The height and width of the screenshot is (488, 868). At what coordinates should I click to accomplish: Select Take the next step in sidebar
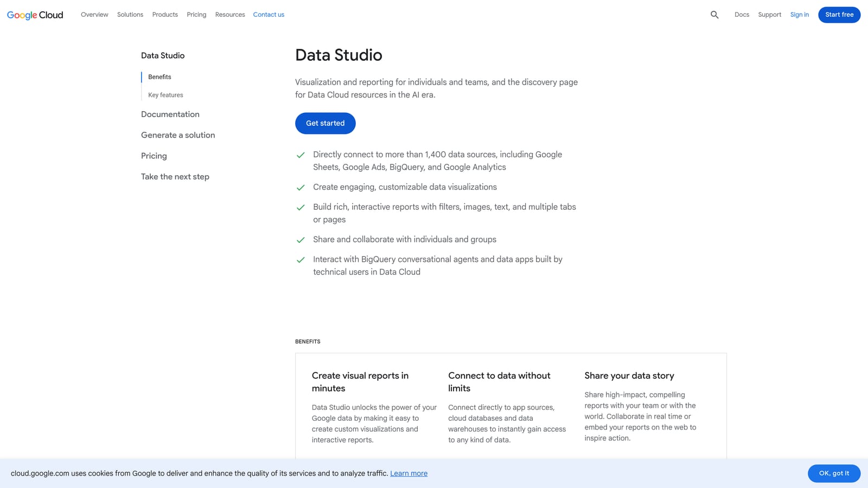[x=175, y=177]
